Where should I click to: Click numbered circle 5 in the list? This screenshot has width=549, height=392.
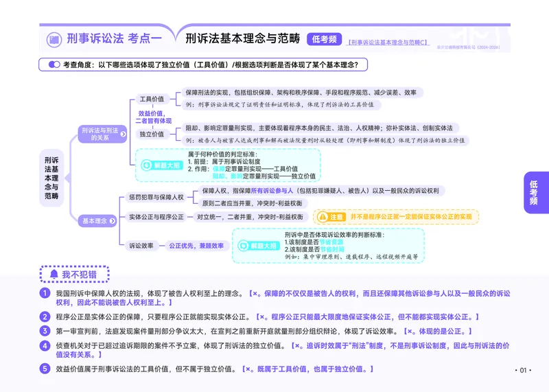(45, 369)
